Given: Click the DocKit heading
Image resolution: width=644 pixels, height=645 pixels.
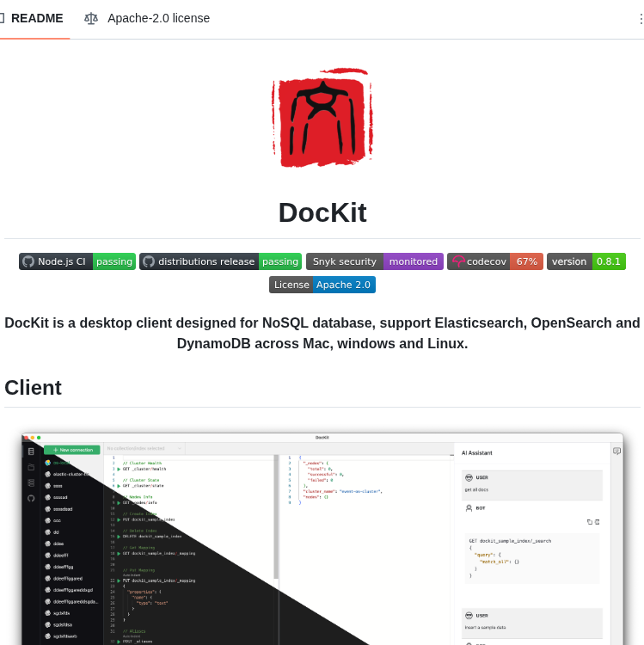Looking at the screenshot, I should coord(322,212).
